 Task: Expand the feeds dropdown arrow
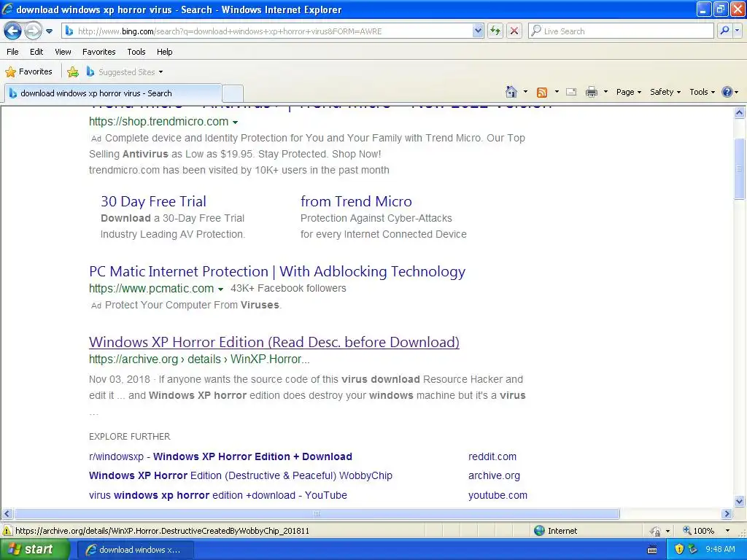point(557,92)
